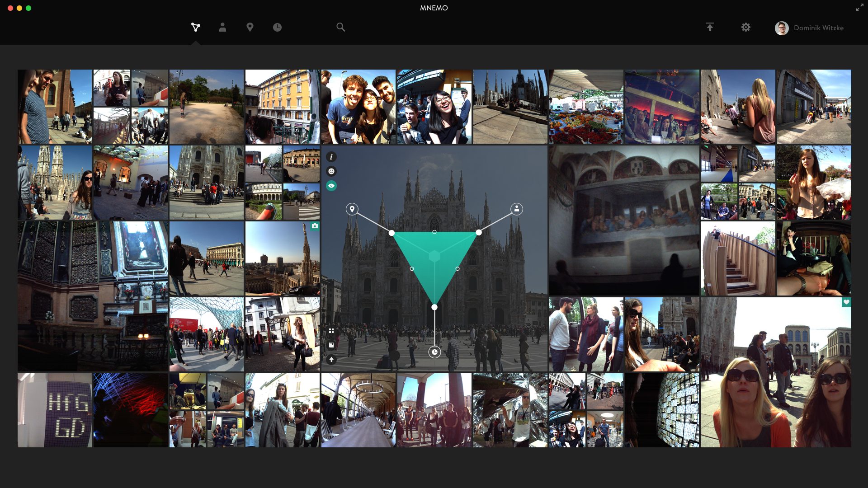Open the Dominik Witzke profile

coord(809,28)
